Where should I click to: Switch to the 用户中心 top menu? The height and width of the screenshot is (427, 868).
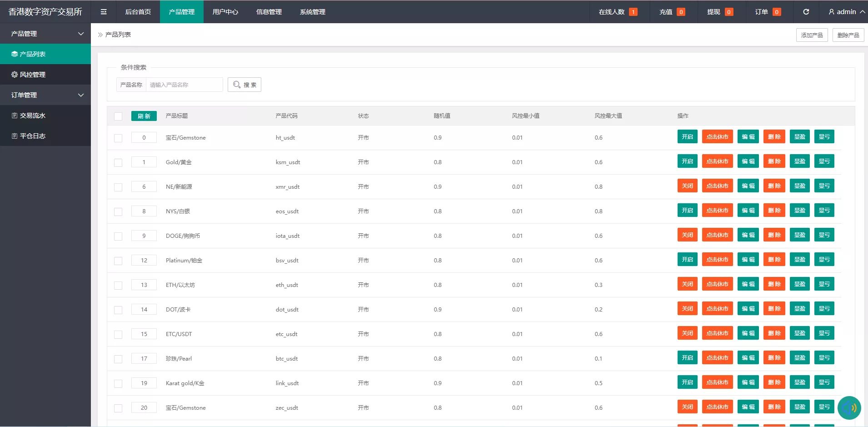pos(225,12)
